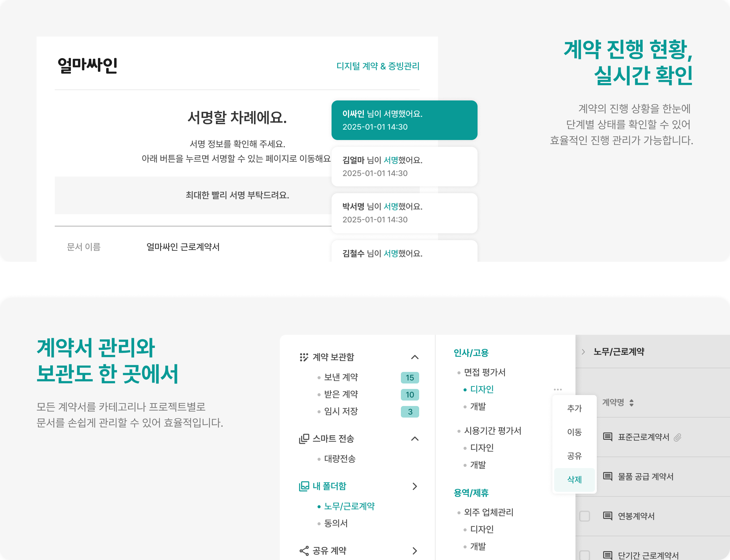The image size is (730, 560).
Task: Open the 디지털 계약 & 증빙관리 link
Action: [x=378, y=66]
